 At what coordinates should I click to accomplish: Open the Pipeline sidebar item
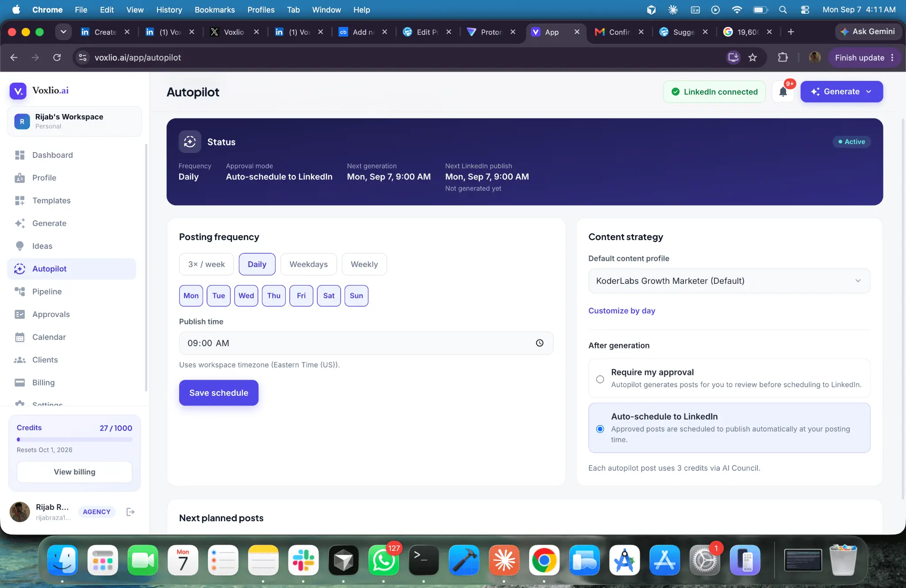pyautogui.click(x=72, y=292)
